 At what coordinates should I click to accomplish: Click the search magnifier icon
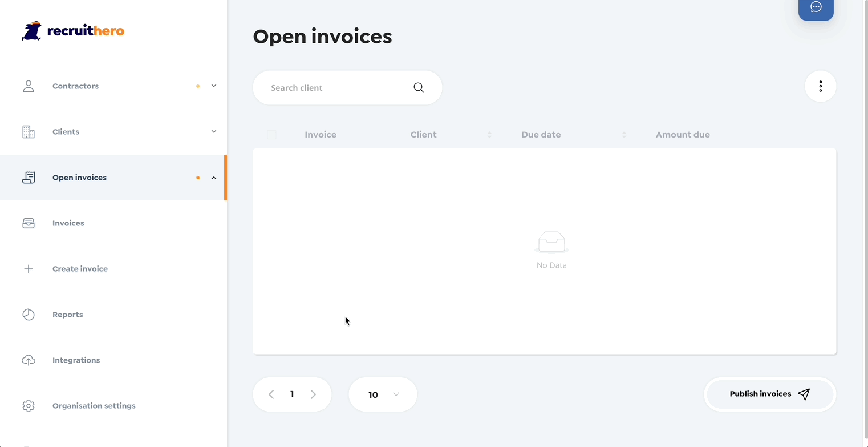point(419,88)
